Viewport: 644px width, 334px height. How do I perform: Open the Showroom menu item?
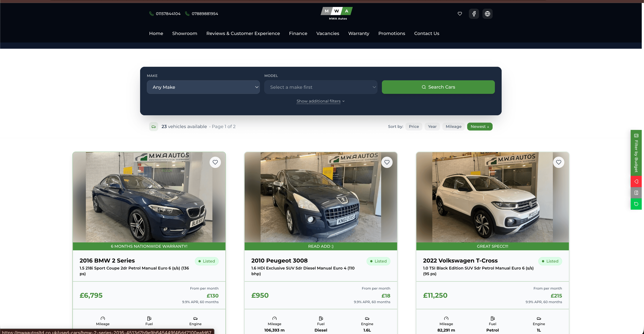(x=185, y=33)
